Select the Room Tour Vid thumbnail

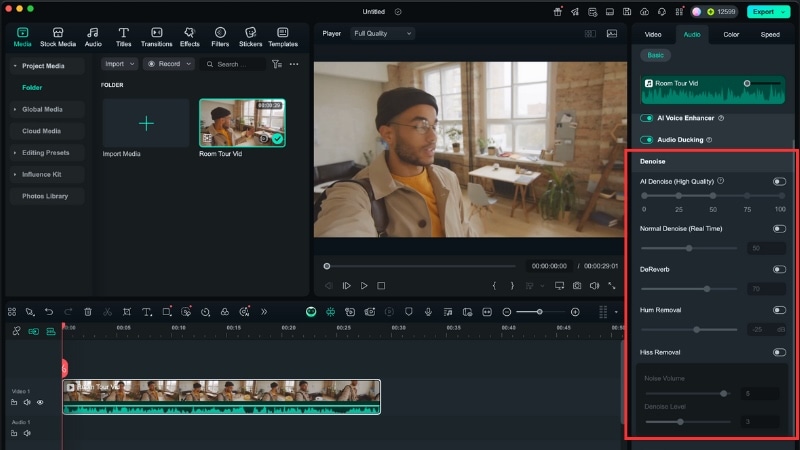tap(242, 123)
